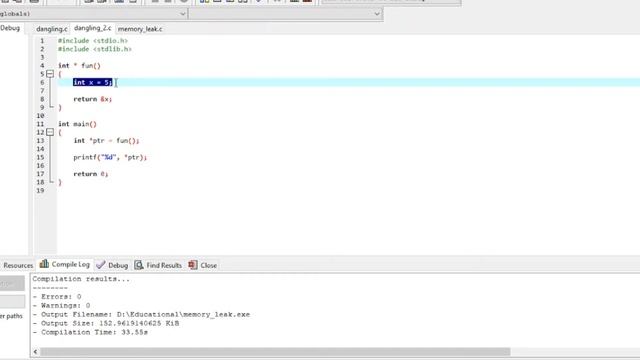Click the Compilation Time log entry

click(90, 333)
